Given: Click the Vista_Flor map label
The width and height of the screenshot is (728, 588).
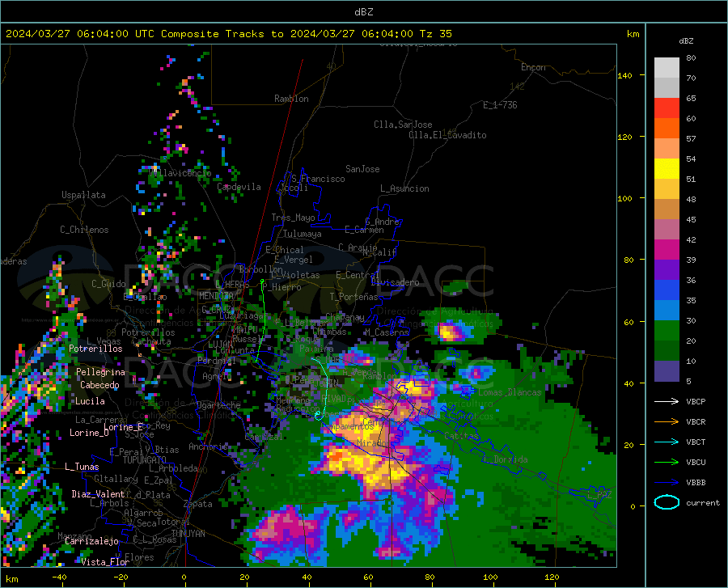Looking at the screenshot, I should click(x=105, y=562).
